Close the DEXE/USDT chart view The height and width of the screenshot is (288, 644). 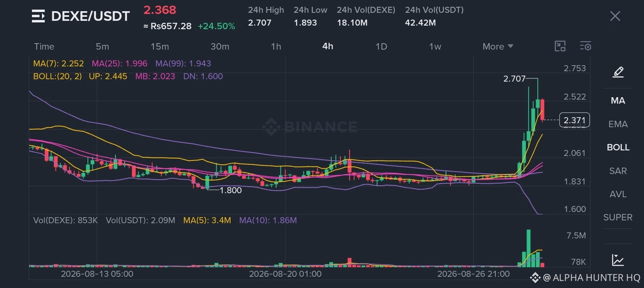[x=615, y=16]
